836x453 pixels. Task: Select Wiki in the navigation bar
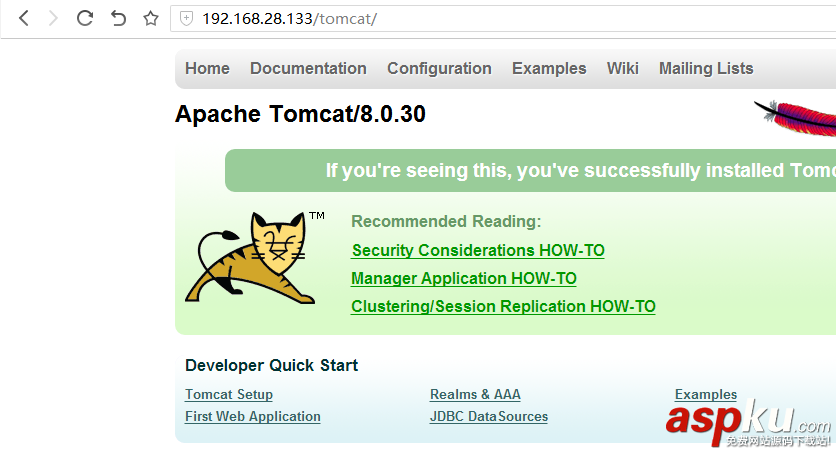pos(622,68)
